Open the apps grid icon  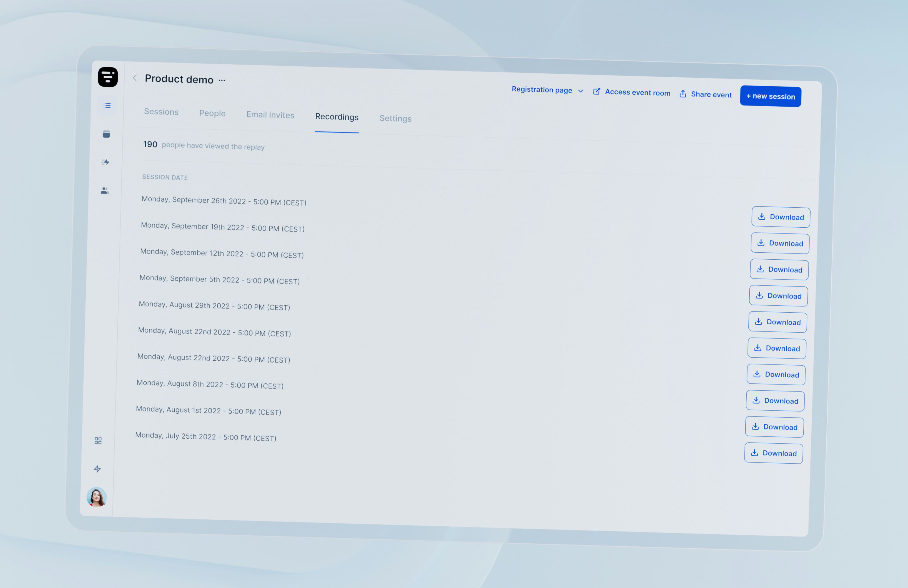coord(98,441)
